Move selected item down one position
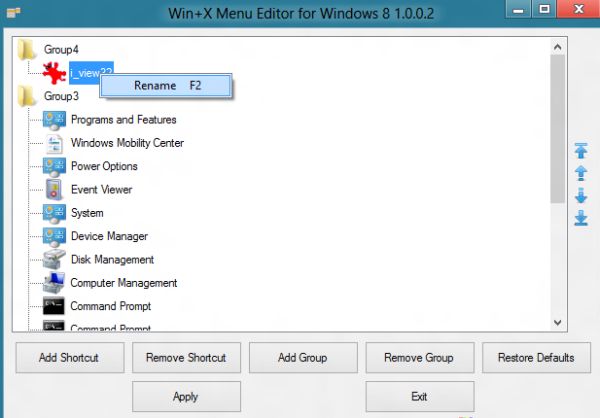600x418 pixels. (581, 196)
